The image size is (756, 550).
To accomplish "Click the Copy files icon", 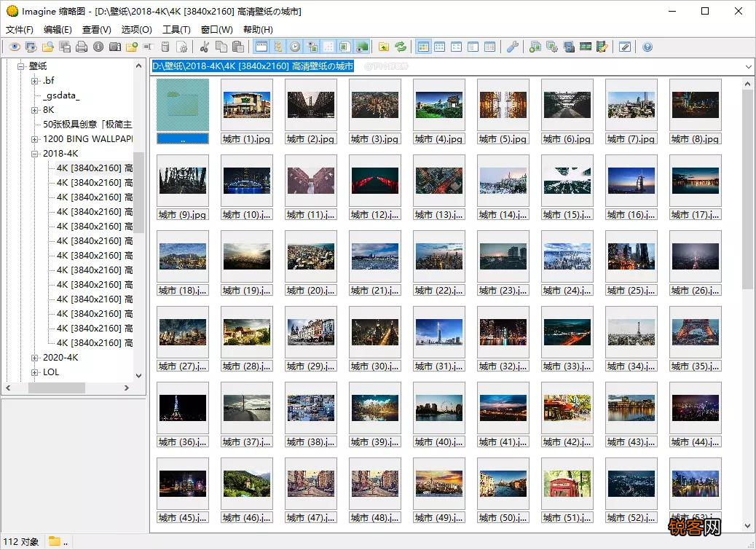I will click(x=221, y=47).
